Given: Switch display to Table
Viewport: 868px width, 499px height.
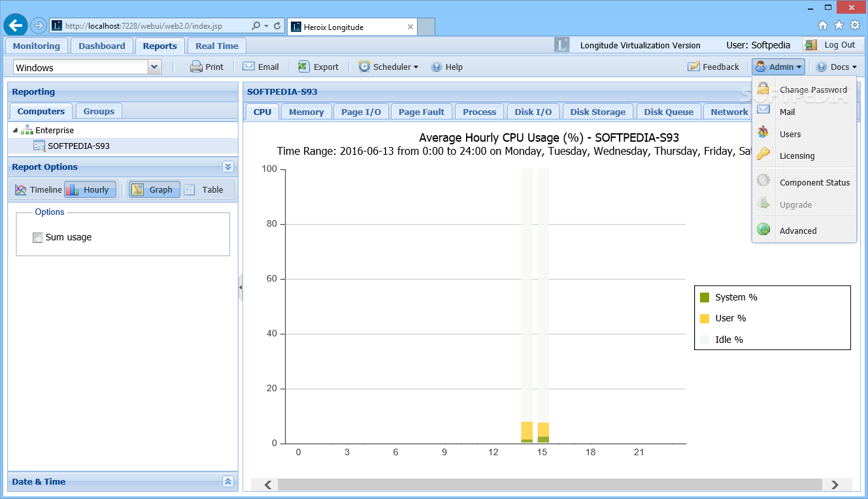Looking at the screenshot, I should click(x=206, y=190).
